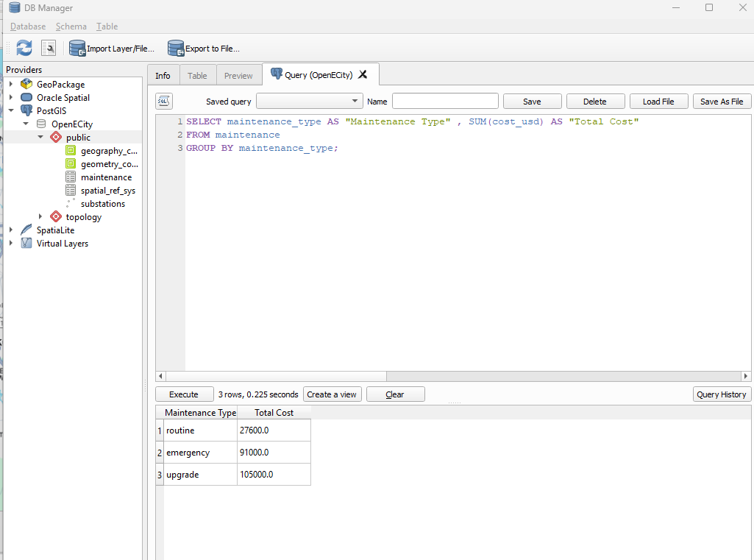Image resolution: width=754 pixels, height=560 pixels.
Task: Click the Refresh toolbar icon
Action: coord(24,48)
